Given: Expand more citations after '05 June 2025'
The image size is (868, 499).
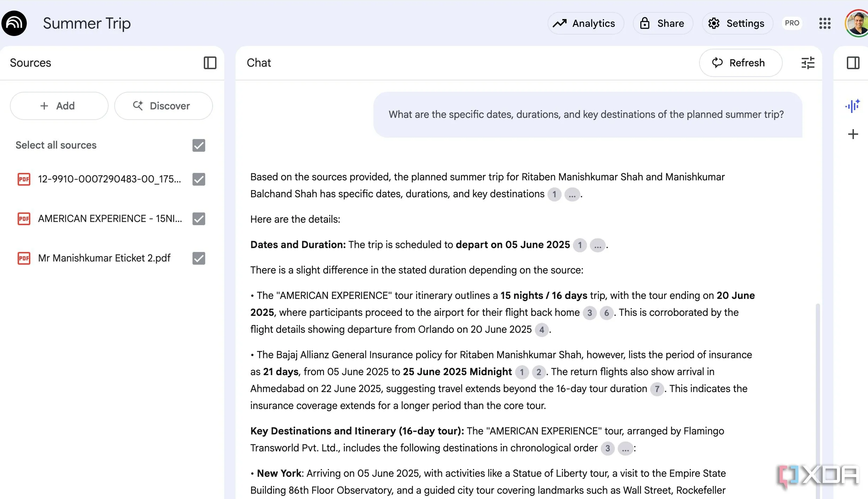Looking at the screenshot, I should tap(598, 245).
